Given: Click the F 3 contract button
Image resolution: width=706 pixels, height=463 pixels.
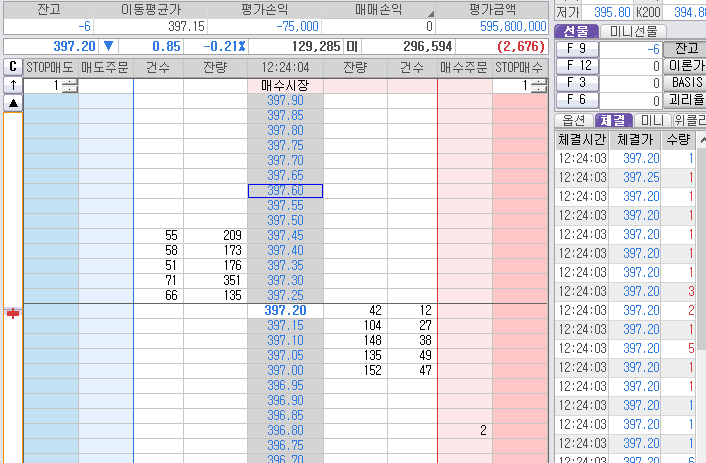Looking at the screenshot, I should click(x=577, y=83).
